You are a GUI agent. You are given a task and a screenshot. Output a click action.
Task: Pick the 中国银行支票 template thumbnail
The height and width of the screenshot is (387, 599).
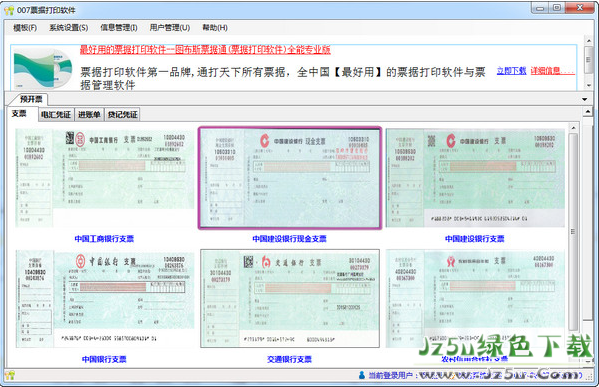[104, 299]
